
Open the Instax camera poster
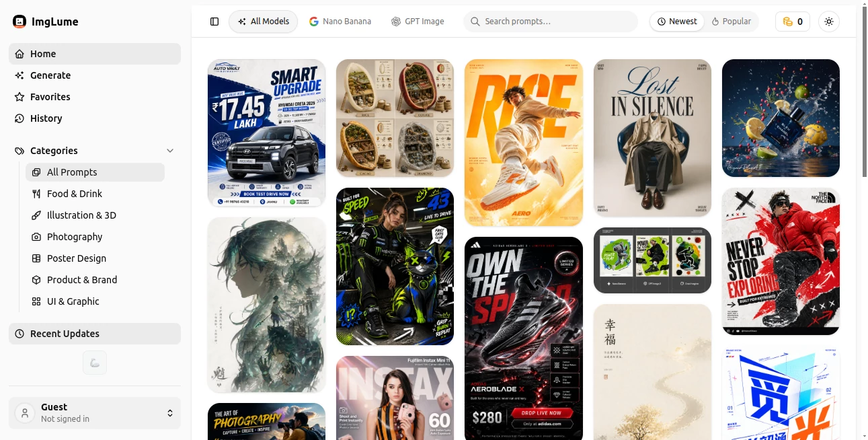pyautogui.click(x=395, y=398)
